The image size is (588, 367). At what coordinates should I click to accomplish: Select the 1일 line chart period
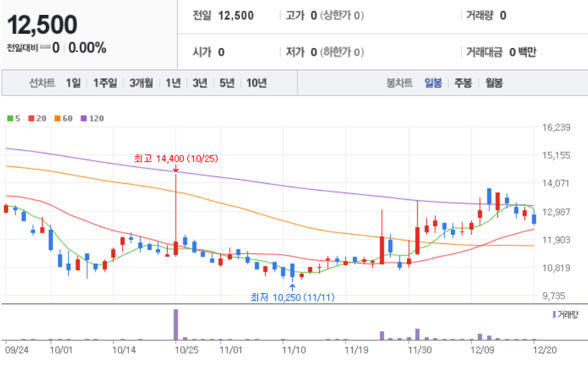pos(74,83)
